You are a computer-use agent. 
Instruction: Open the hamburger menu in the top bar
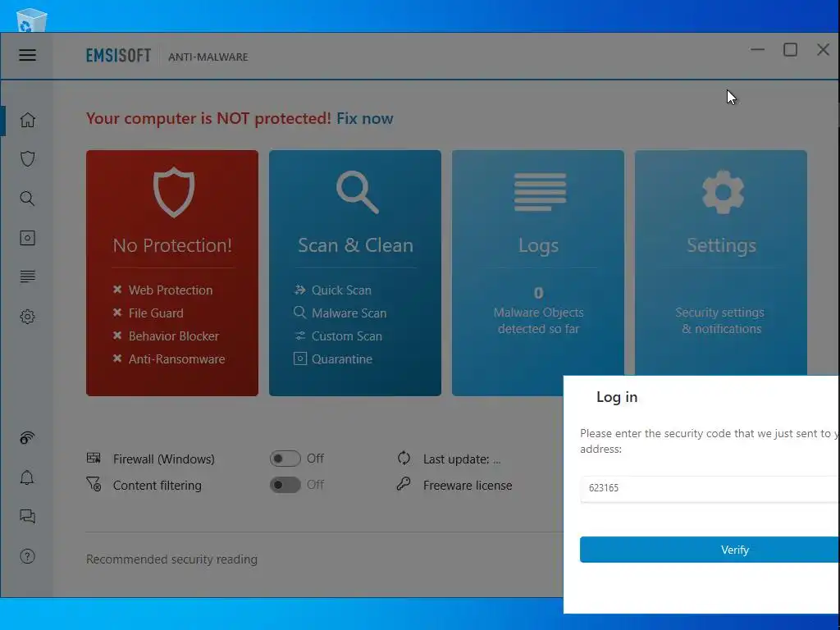(x=27, y=55)
